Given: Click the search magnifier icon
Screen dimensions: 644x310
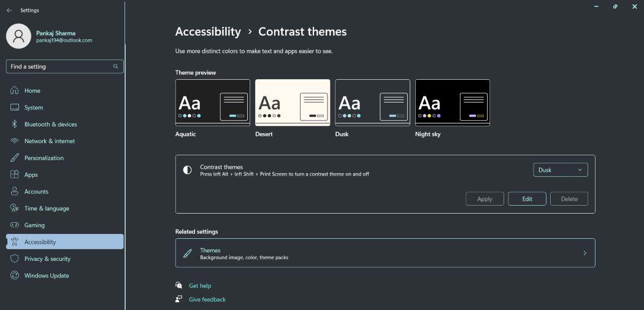Looking at the screenshot, I should click(115, 66).
